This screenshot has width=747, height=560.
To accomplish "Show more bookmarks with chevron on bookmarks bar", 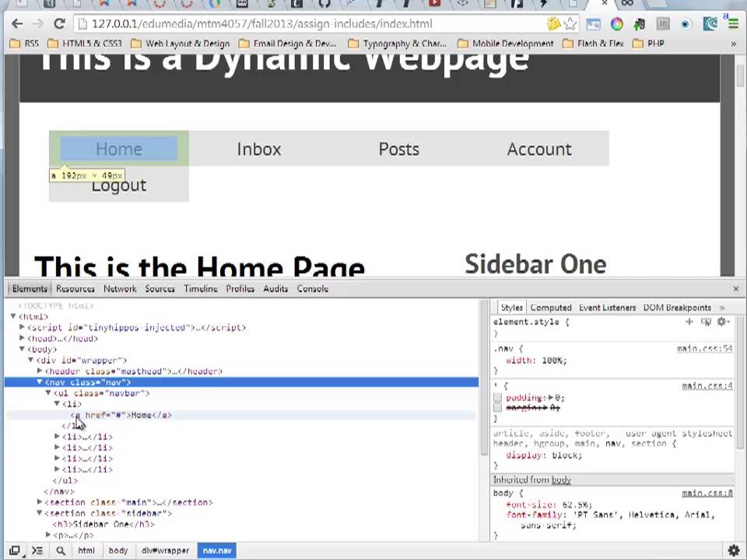I will click(734, 44).
